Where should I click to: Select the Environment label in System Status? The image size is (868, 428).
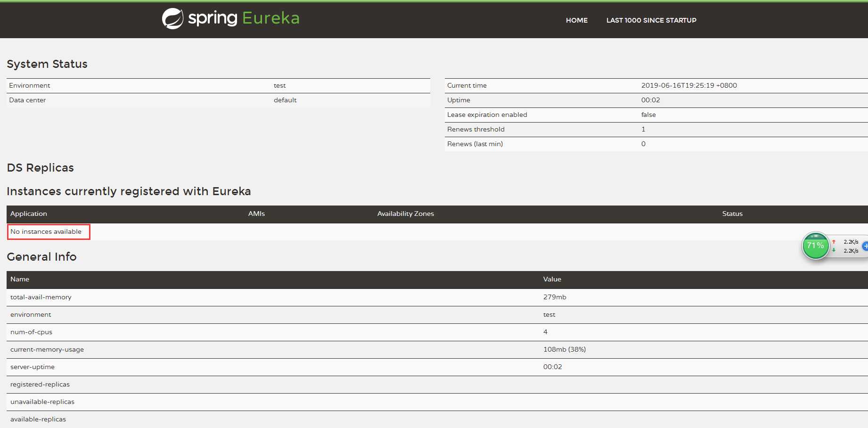(x=29, y=85)
